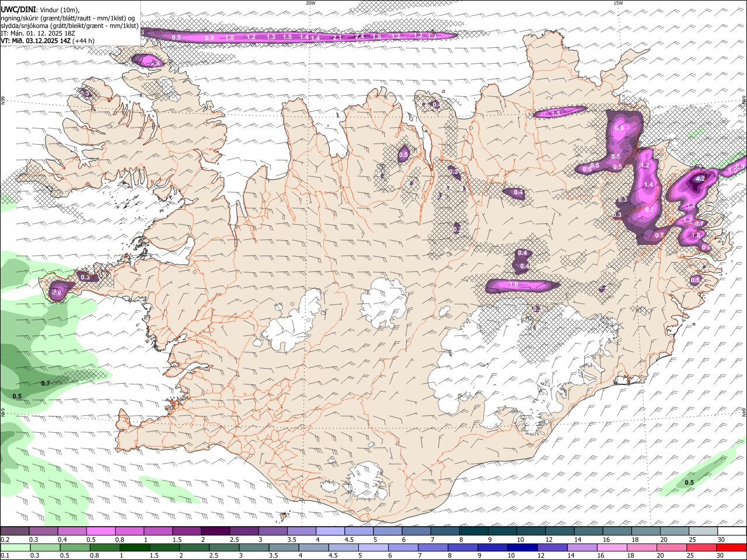Select the bright pink 0.5 snow scale swatch
This screenshot has height=560, width=747.
coord(100,531)
